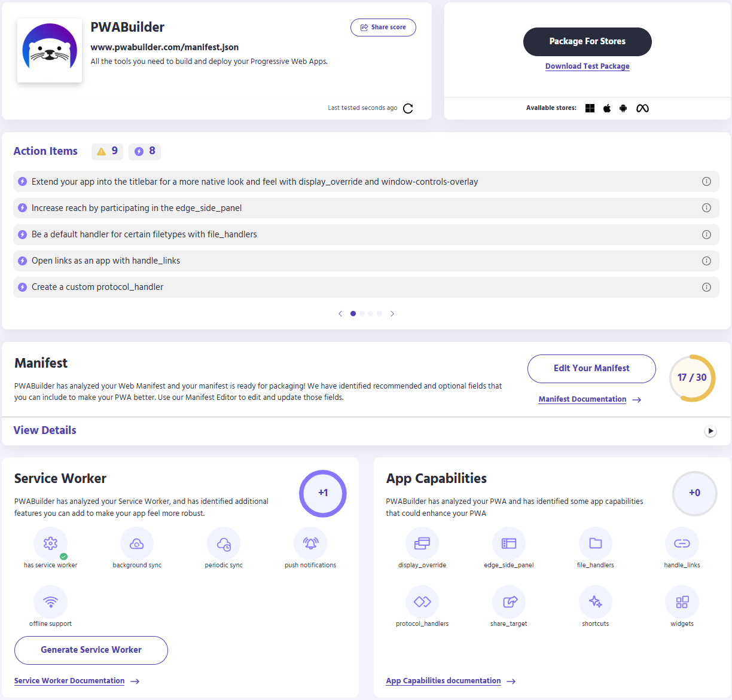The image size is (732, 700).
Task: Select 'Open links as an app with handle_links'
Action: click(366, 261)
